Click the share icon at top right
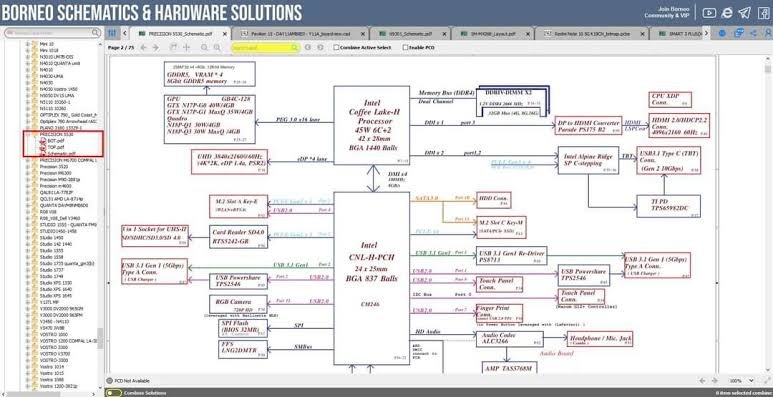 [x=754, y=33]
